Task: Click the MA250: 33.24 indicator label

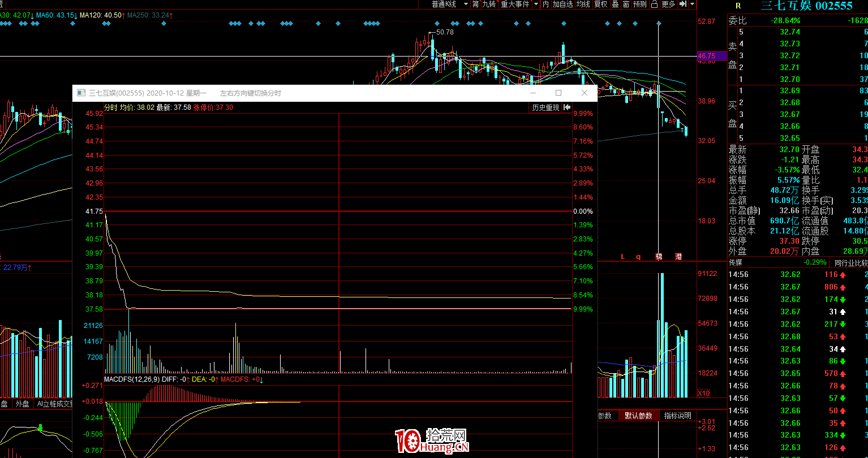Action: coord(150,15)
